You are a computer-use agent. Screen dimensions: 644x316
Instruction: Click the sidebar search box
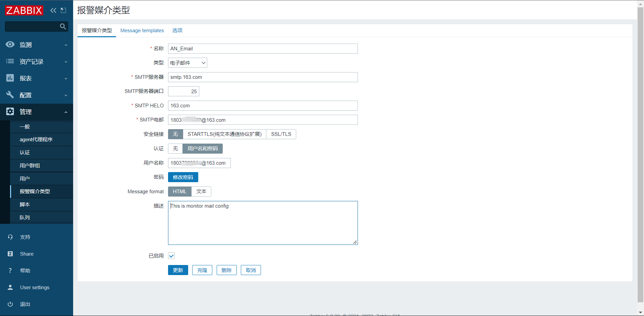pyautogui.click(x=37, y=27)
